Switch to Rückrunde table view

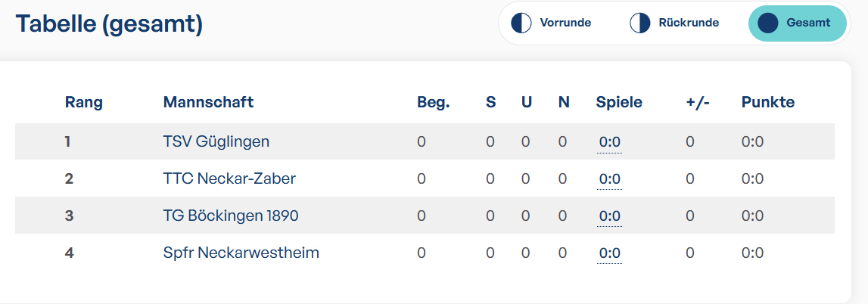(x=674, y=23)
